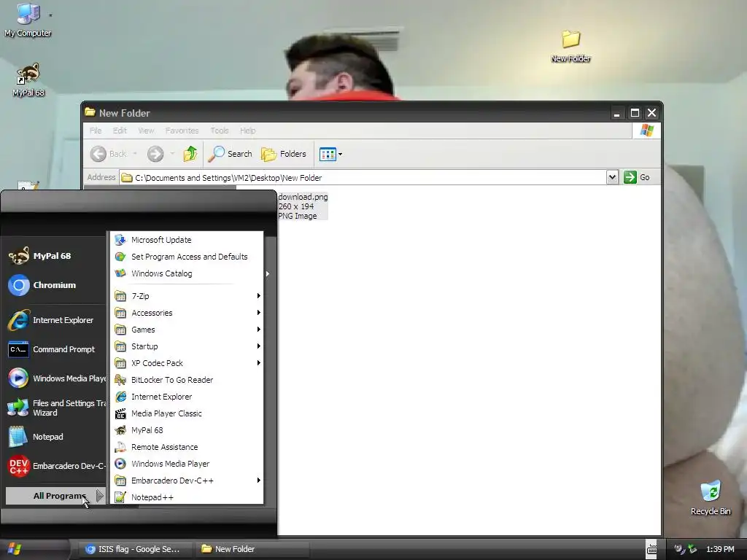Open pinned Chromium in Start menu
The image size is (747, 560).
(x=55, y=285)
